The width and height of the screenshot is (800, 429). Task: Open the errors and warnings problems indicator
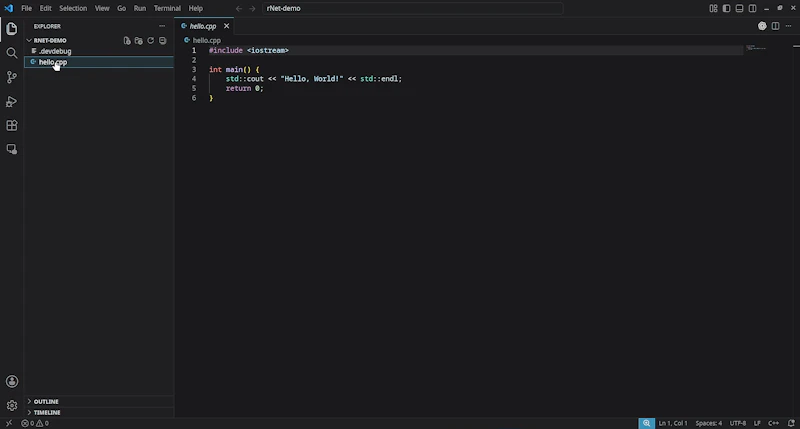click(35, 423)
